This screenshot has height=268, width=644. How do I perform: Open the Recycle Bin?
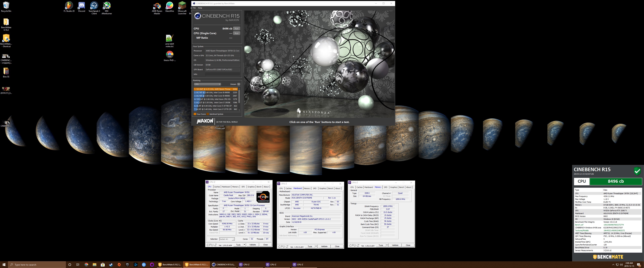6,7
